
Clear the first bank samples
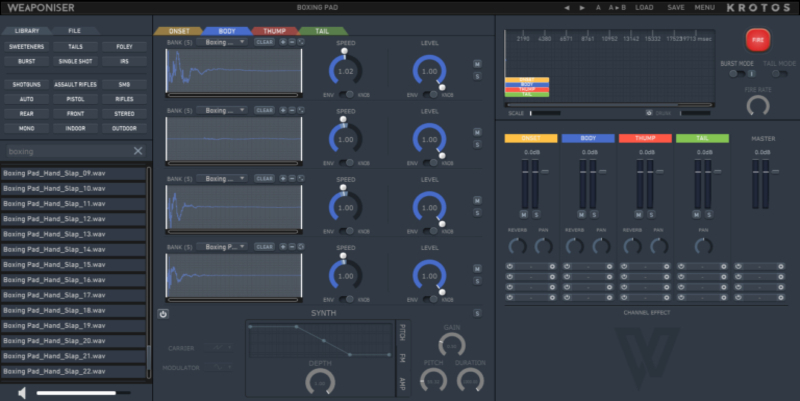point(264,42)
